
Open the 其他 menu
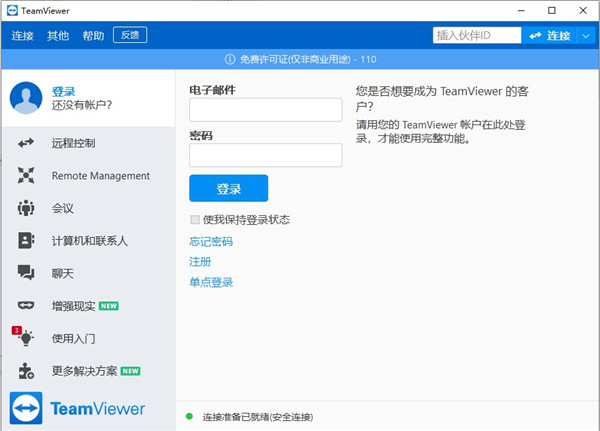pyautogui.click(x=58, y=36)
